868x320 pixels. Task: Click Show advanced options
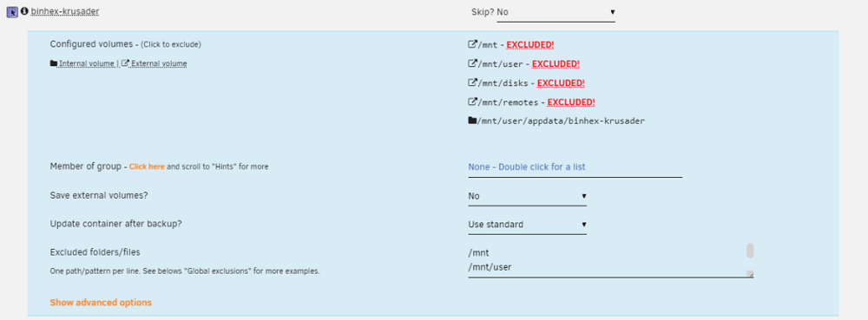[x=101, y=303]
